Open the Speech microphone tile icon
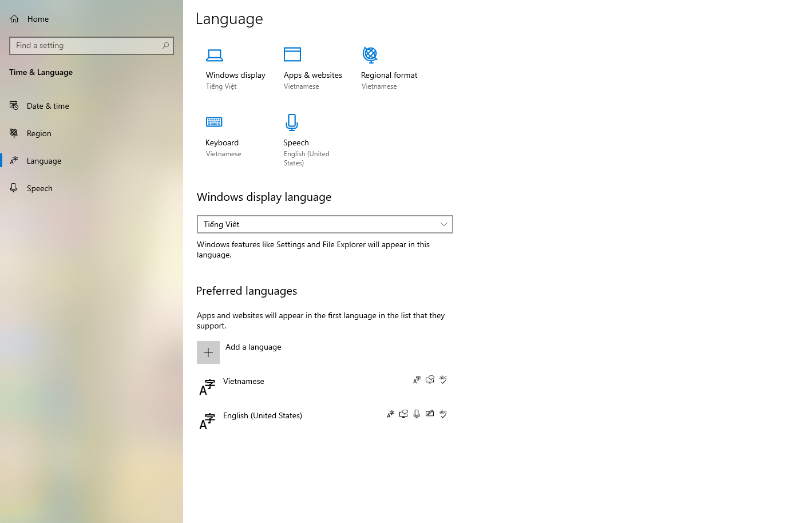 click(292, 122)
